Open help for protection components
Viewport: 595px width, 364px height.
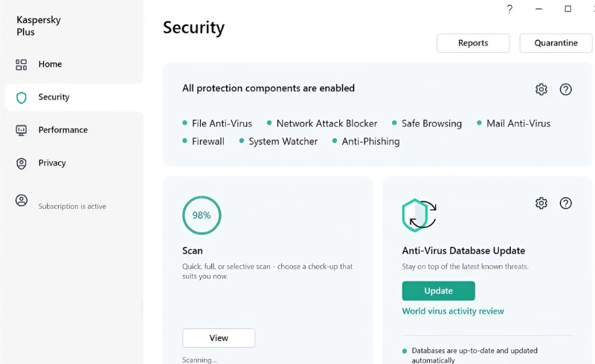[x=566, y=89]
